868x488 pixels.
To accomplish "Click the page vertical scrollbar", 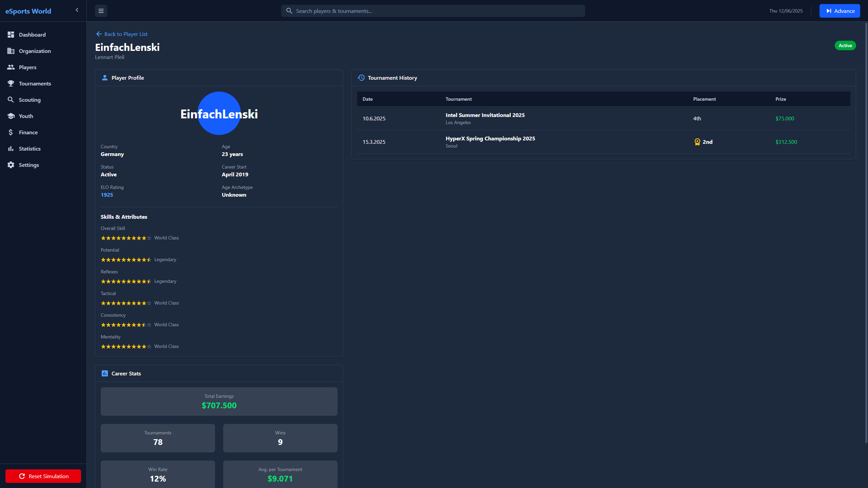I will click(x=866, y=233).
